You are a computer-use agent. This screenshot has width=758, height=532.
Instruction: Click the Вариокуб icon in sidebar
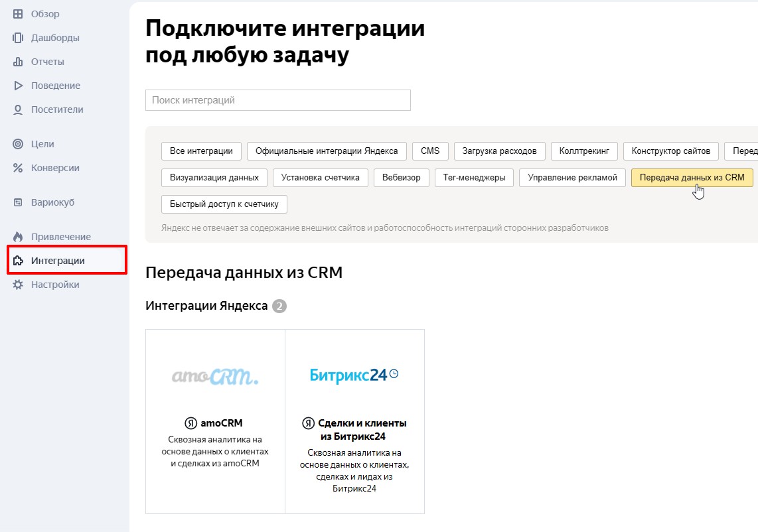click(x=18, y=202)
